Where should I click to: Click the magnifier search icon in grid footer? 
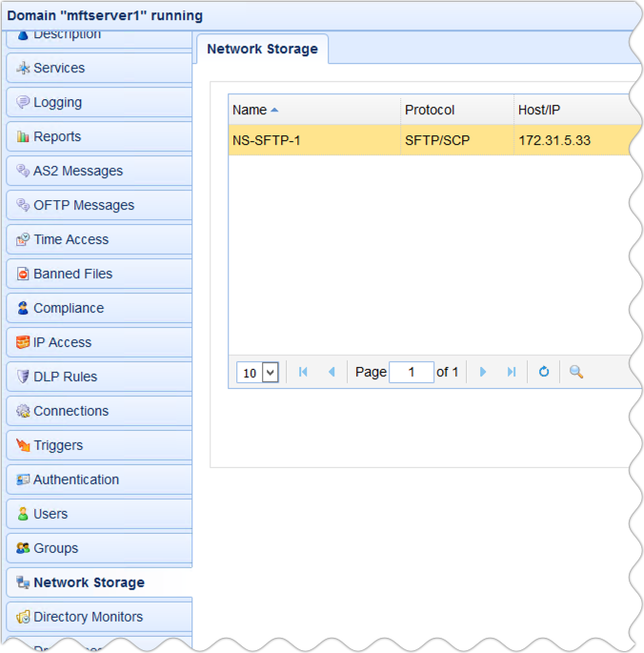(x=576, y=373)
